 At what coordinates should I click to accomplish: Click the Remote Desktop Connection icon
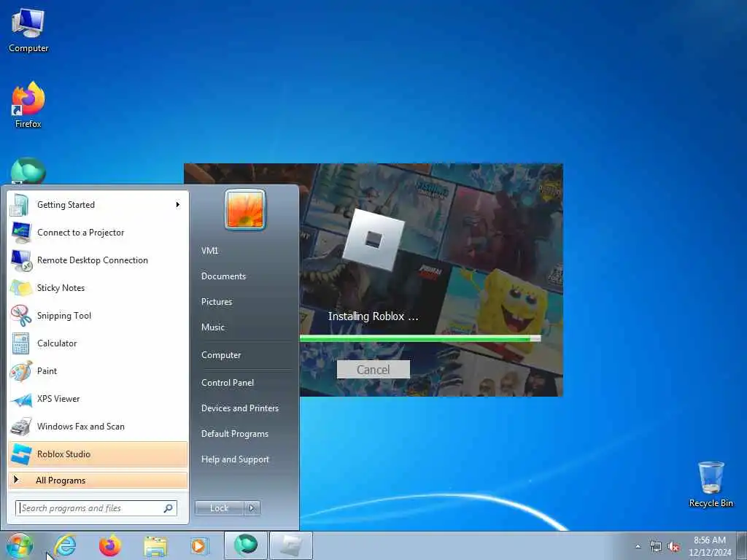click(21, 260)
